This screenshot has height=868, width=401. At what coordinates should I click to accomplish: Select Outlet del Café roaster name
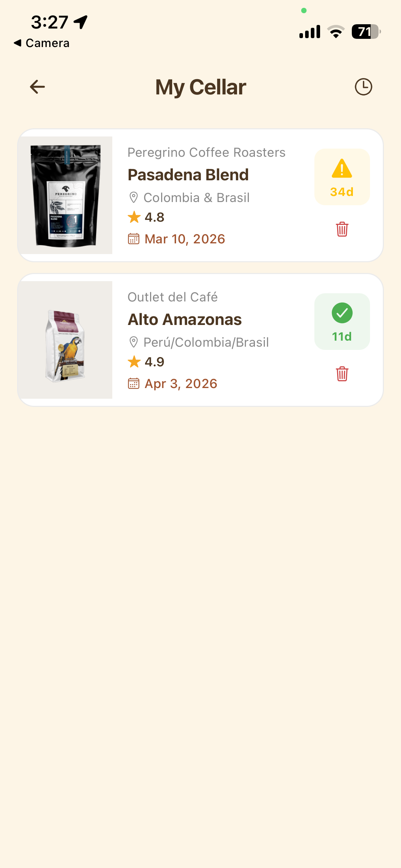pos(173,297)
